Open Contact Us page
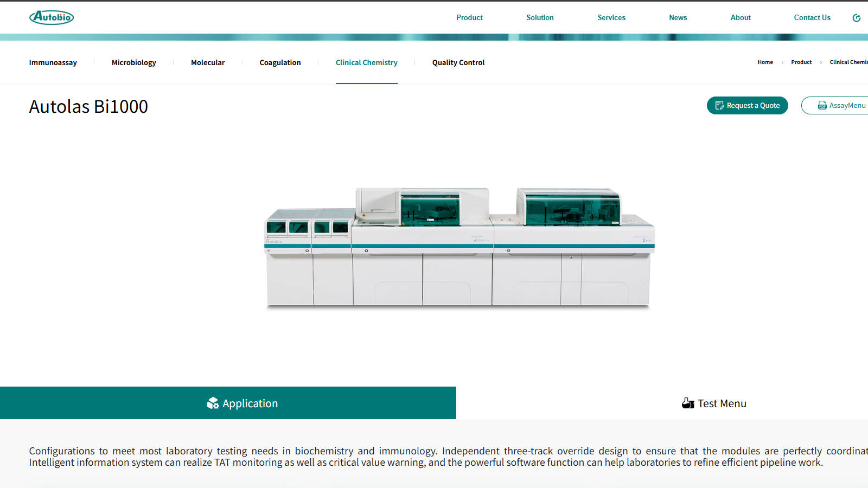 tap(812, 17)
